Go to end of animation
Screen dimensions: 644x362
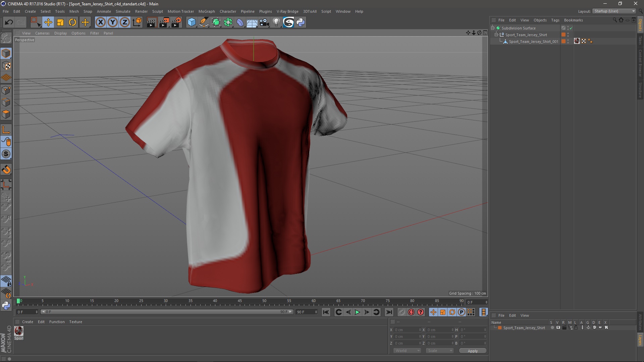389,312
